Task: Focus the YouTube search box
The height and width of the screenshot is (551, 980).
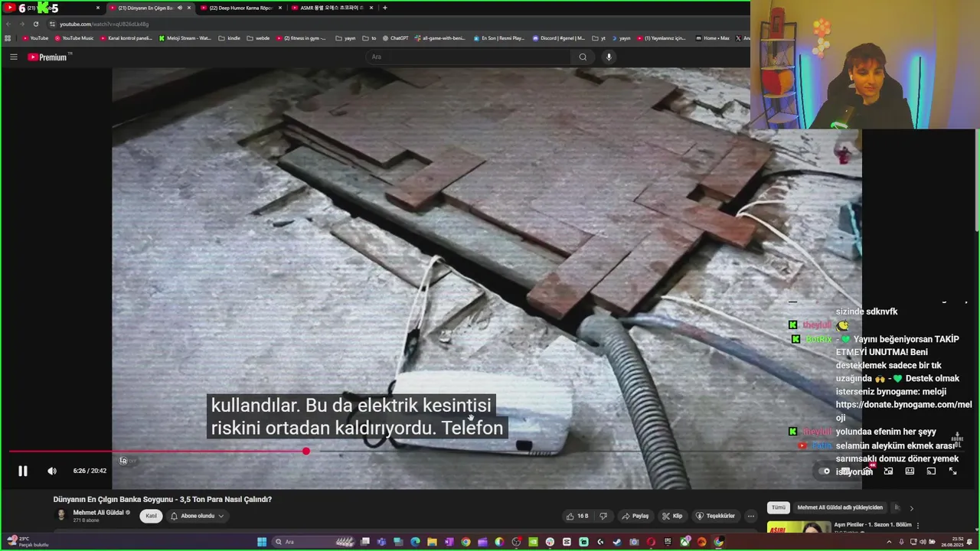Action: coord(467,57)
